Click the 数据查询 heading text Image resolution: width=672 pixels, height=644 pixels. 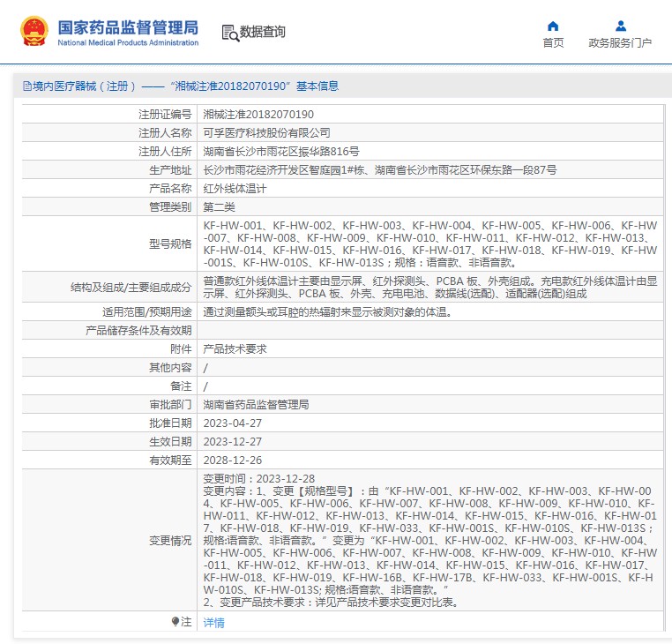pyautogui.click(x=262, y=32)
